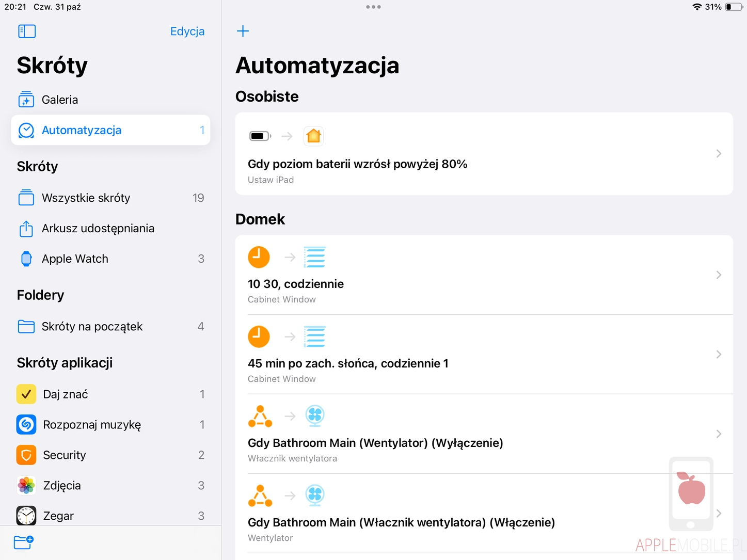Expand the 10 30 codziennie automation chevron
Image resolution: width=747 pixels, height=560 pixels.
pos(719,275)
